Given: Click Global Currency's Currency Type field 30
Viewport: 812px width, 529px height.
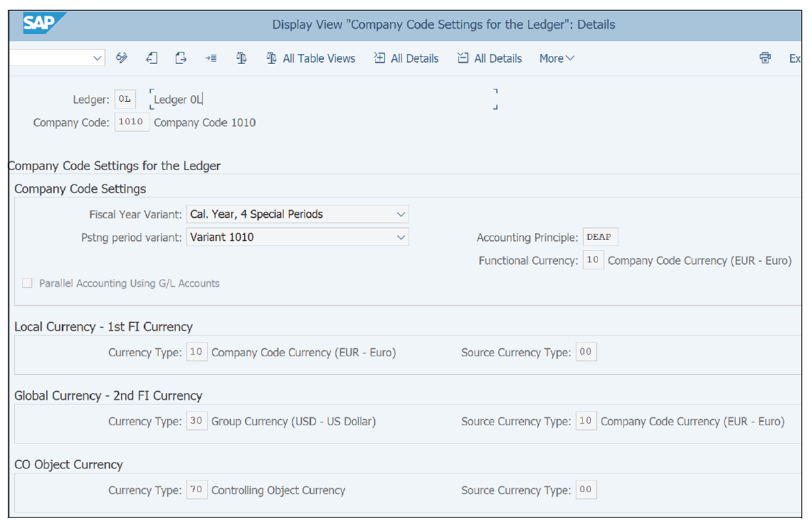Looking at the screenshot, I should point(196,421).
